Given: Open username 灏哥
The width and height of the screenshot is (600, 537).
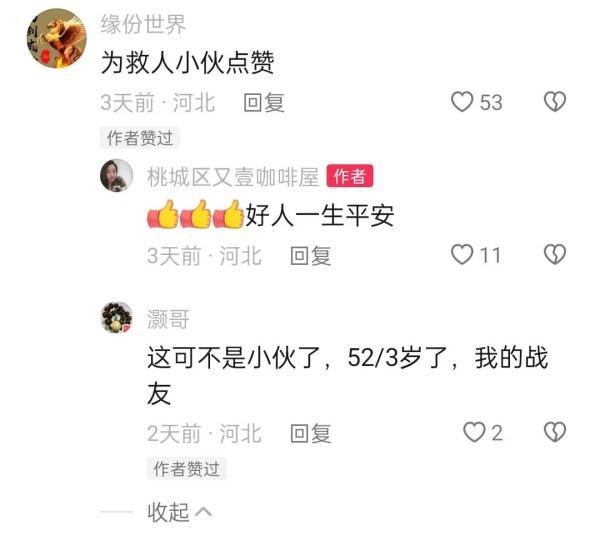Looking at the screenshot, I should [x=168, y=319].
